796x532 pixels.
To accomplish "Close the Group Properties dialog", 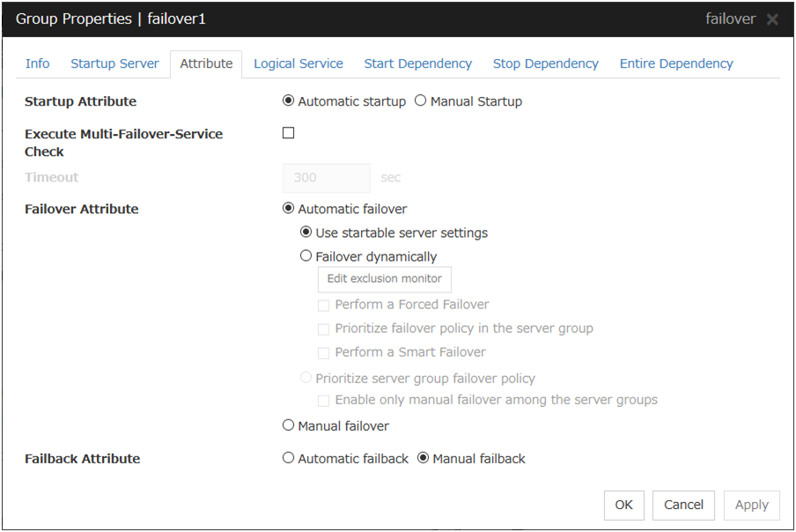I will [x=772, y=19].
